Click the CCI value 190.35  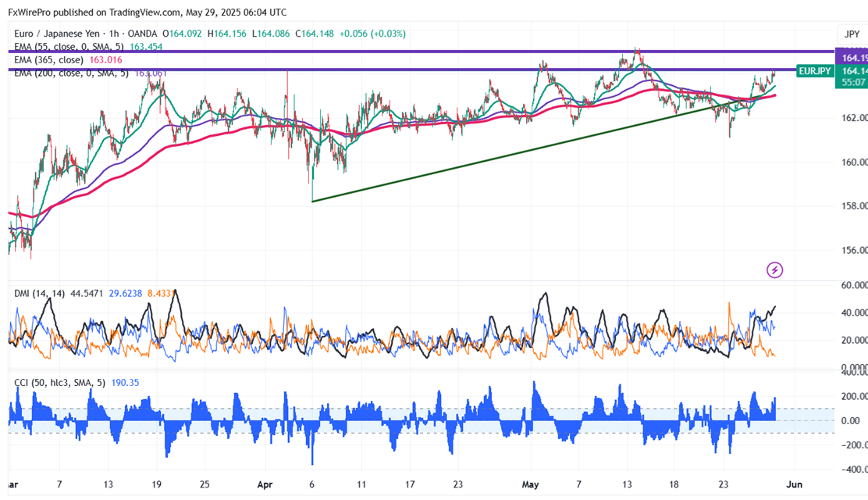pyautogui.click(x=125, y=383)
